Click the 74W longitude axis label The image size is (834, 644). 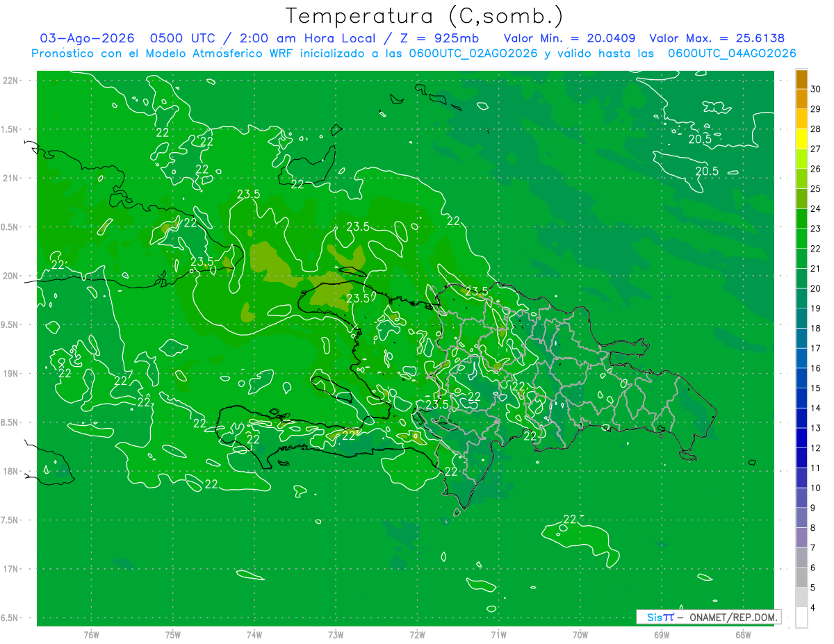click(254, 635)
